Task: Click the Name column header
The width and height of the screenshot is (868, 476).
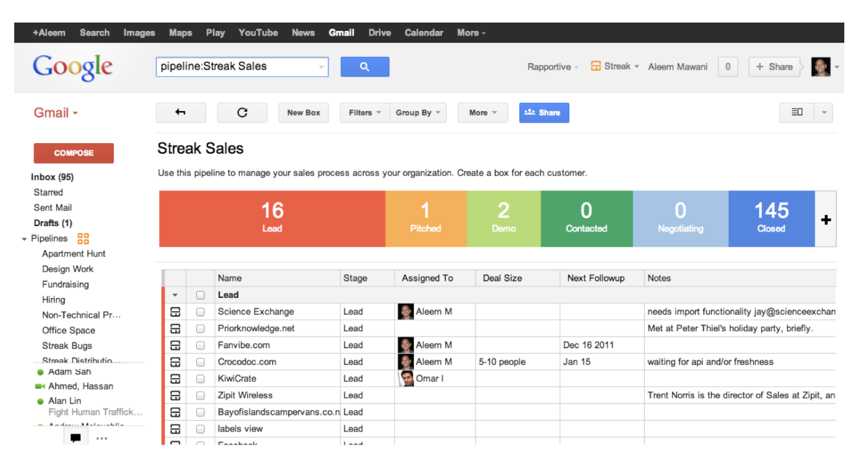Action: [277, 278]
